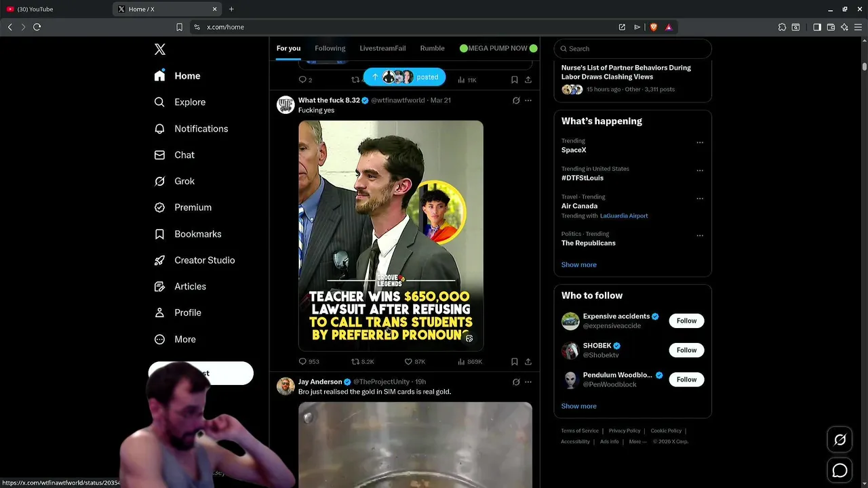
Task: Follow SHOBEK
Action: [686, 350]
